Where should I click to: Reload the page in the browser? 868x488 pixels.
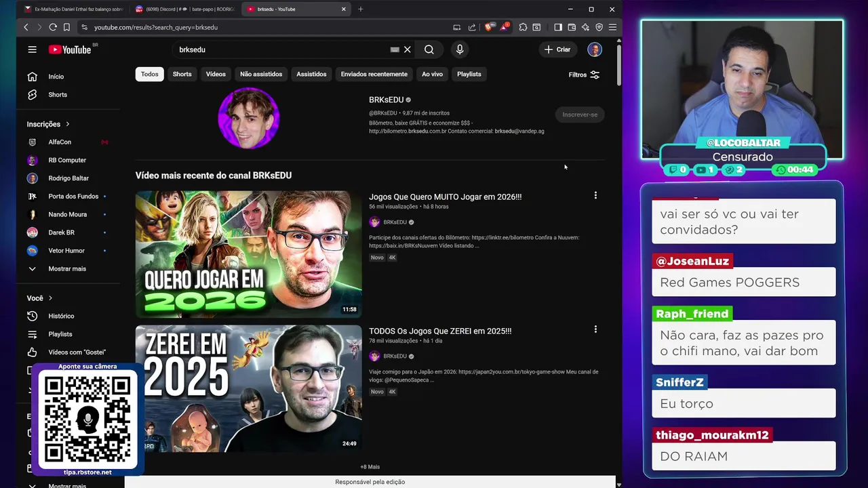coord(52,27)
